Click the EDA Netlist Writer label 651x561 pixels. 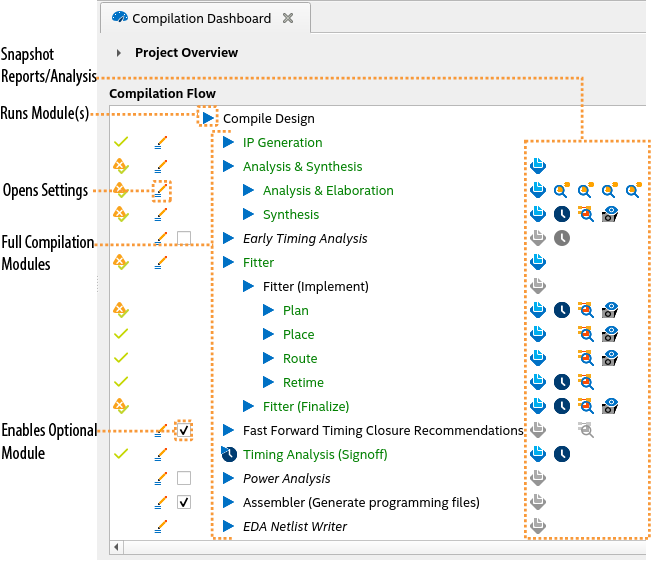coord(294,526)
